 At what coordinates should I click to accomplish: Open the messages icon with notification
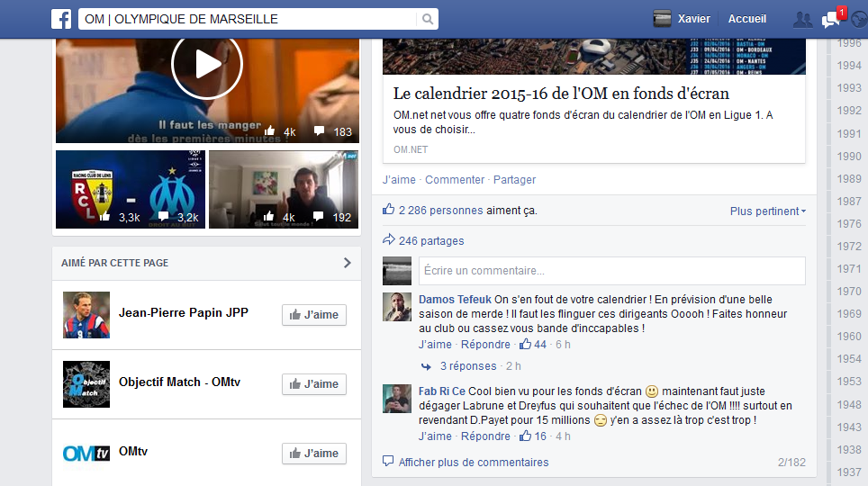coord(830,19)
